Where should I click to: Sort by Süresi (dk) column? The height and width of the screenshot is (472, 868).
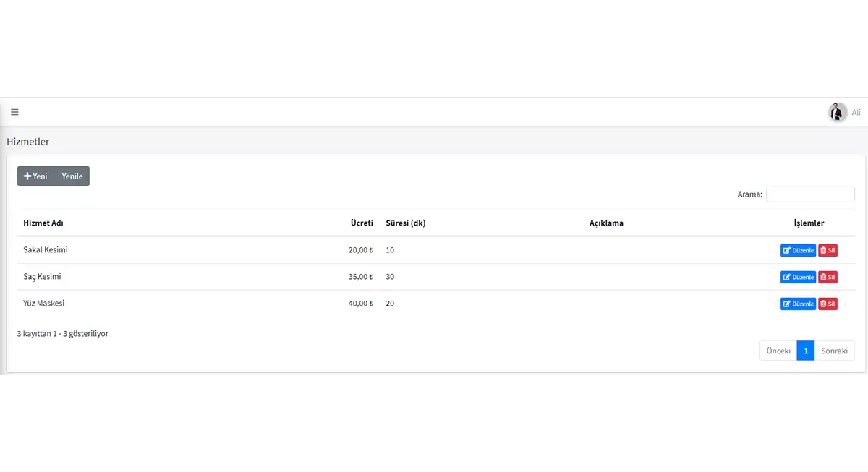[x=406, y=223]
